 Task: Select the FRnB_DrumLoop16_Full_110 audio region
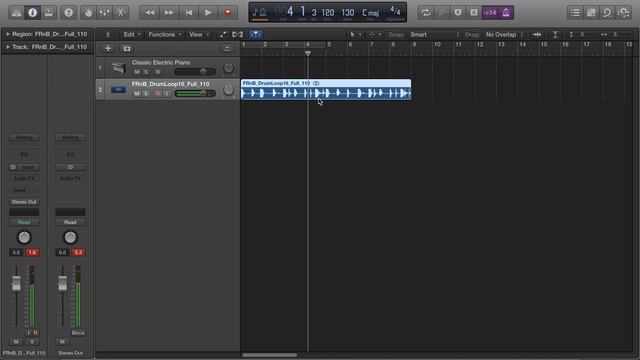coord(326,90)
